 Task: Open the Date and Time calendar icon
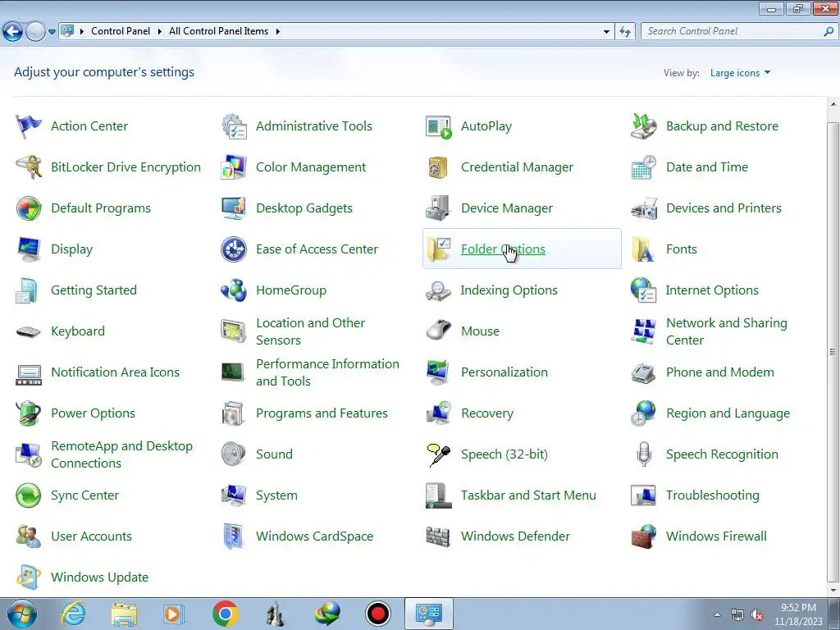(x=643, y=167)
